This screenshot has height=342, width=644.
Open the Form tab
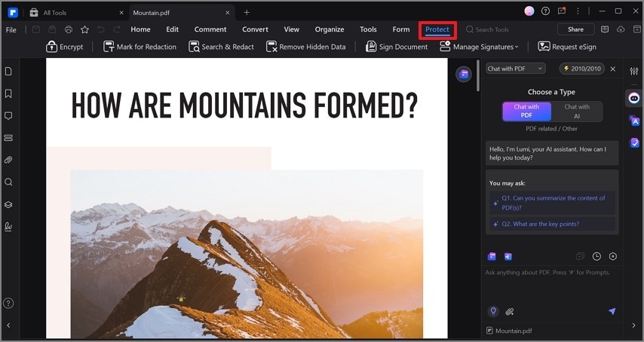tap(401, 29)
